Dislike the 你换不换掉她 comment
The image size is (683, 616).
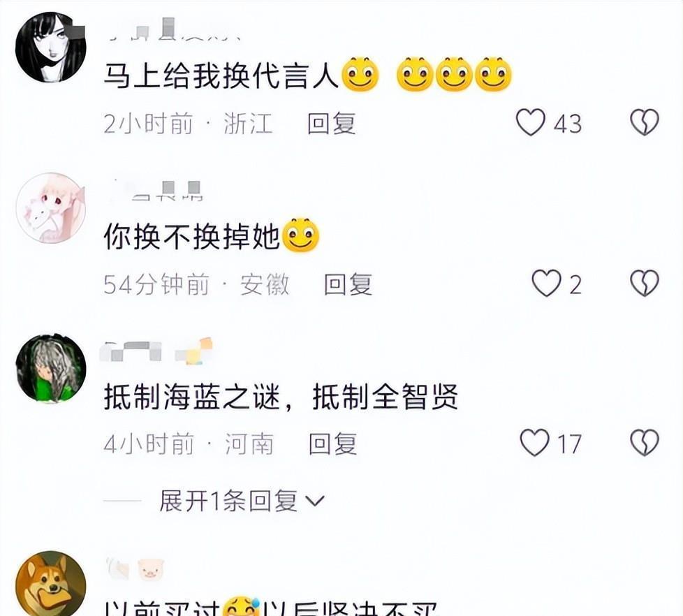645,283
